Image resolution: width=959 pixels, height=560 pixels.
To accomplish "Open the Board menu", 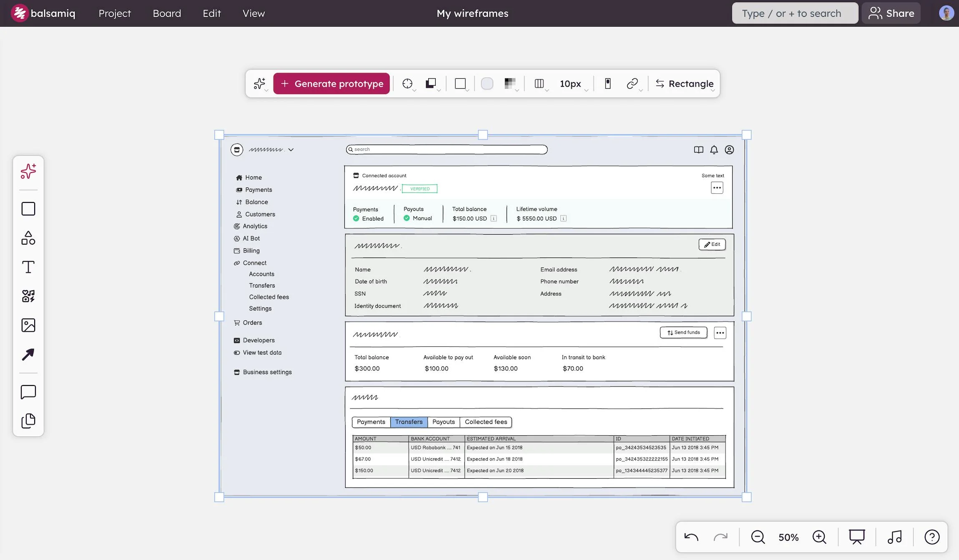I will click(x=167, y=13).
